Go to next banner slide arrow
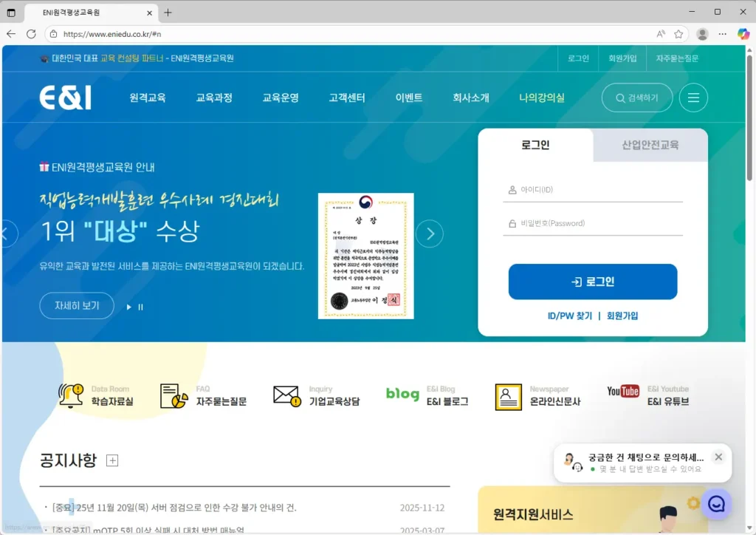This screenshot has height=535, width=756. [x=430, y=234]
